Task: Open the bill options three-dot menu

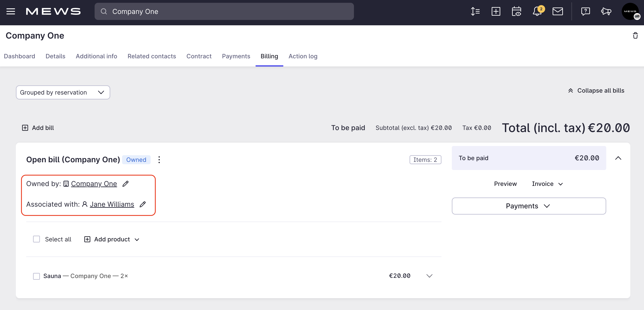Action: tap(159, 160)
